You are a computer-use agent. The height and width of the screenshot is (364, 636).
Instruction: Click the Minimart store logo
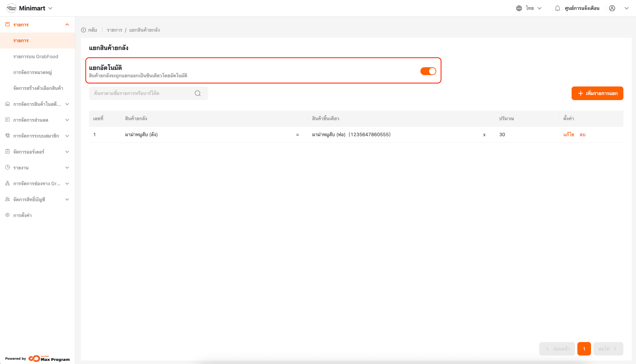(12, 8)
